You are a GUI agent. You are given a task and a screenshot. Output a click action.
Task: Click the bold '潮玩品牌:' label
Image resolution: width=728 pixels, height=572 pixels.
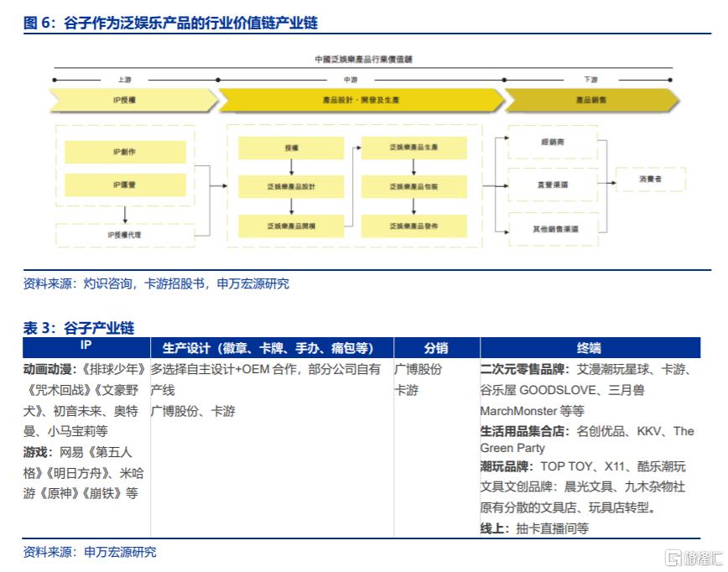507,466
